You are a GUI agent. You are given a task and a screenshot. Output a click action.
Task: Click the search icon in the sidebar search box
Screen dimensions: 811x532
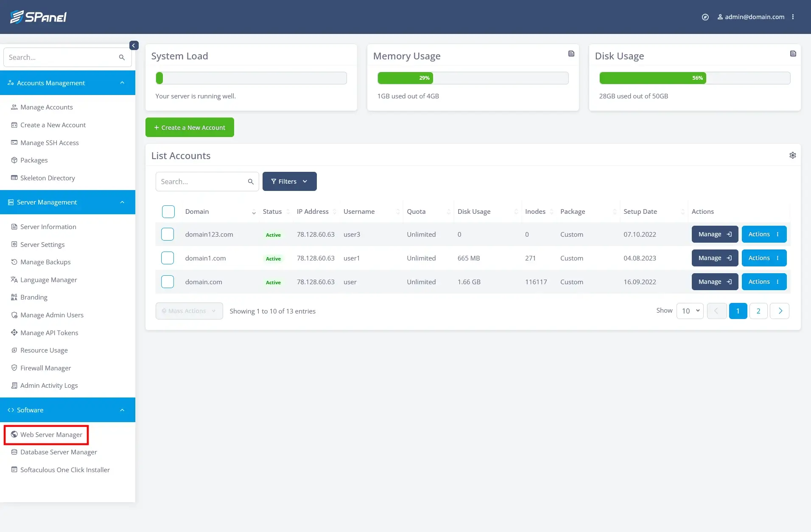click(122, 57)
